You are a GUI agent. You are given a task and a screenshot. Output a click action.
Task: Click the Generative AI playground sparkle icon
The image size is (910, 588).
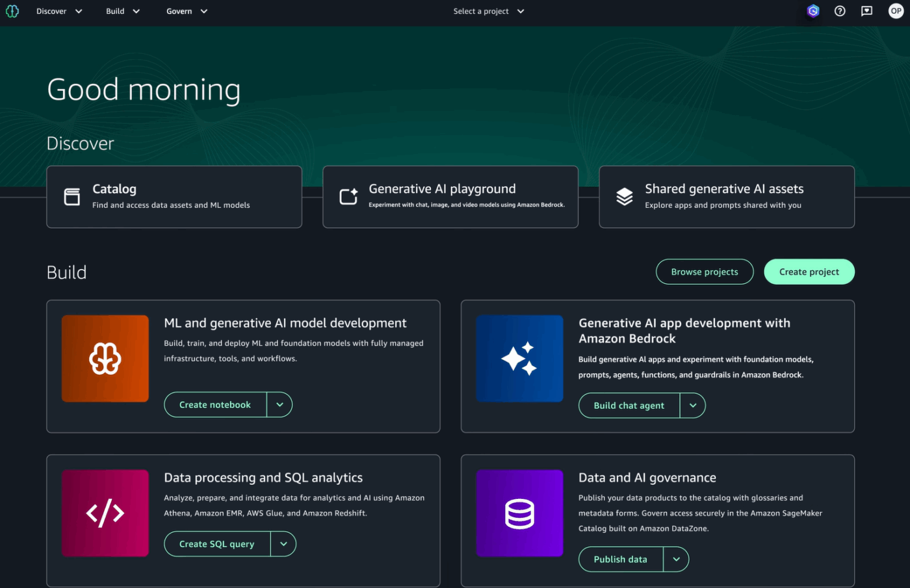tap(348, 196)
